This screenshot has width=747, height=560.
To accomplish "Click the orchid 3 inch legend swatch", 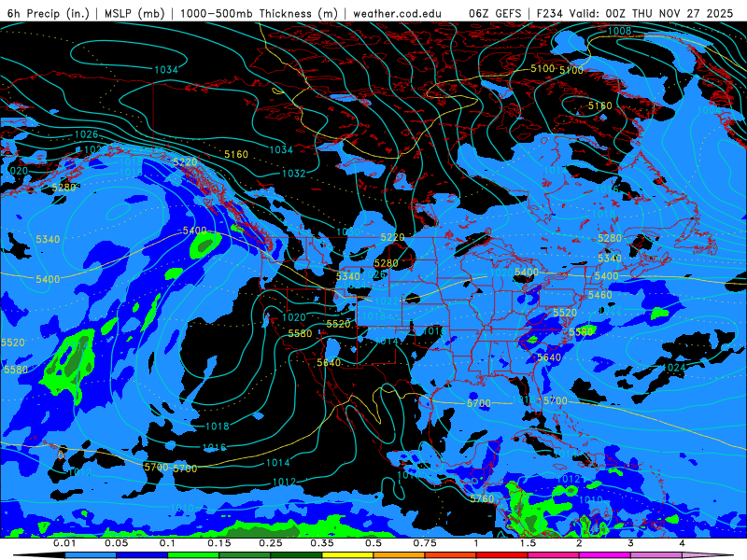I will 656,555.
